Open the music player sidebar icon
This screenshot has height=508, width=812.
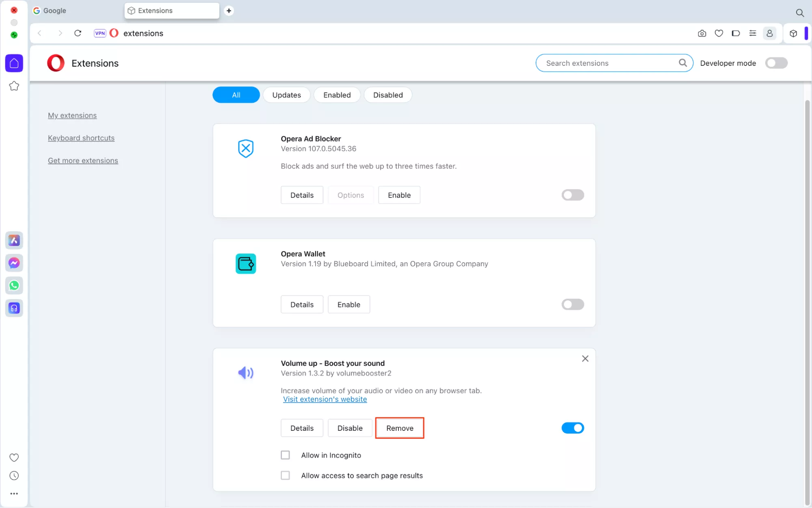[x=14, y=308]
